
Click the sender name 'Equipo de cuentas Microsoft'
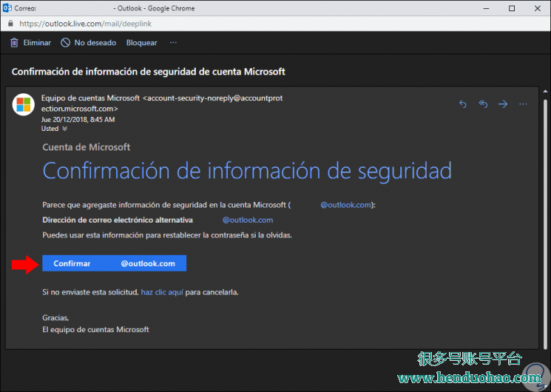90,98
